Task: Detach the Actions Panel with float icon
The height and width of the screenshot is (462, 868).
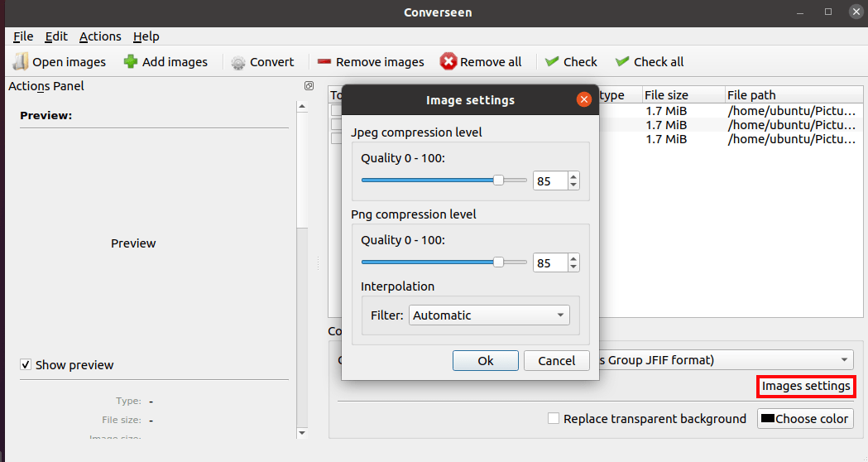Action: 309,86
